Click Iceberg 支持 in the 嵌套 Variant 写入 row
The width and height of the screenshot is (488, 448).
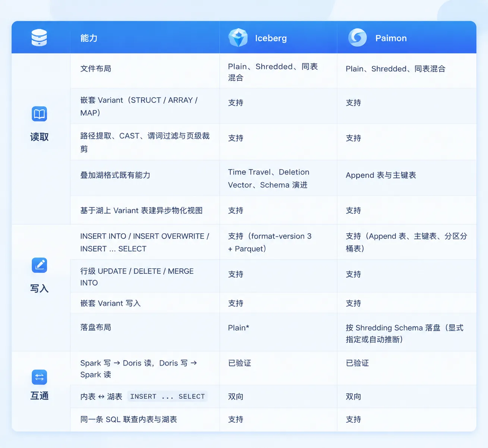(x=236, y=303)
